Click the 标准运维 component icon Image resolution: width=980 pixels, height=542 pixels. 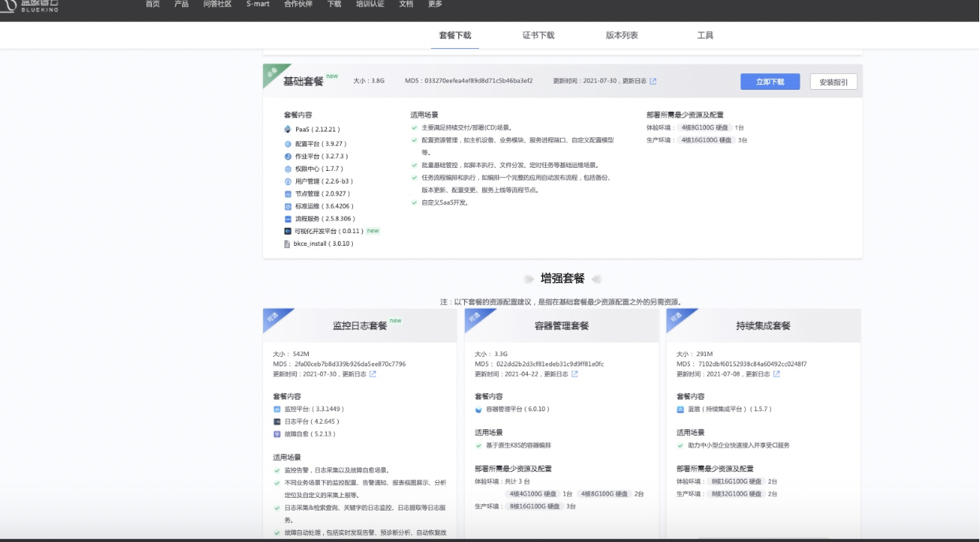click(288, 206)
